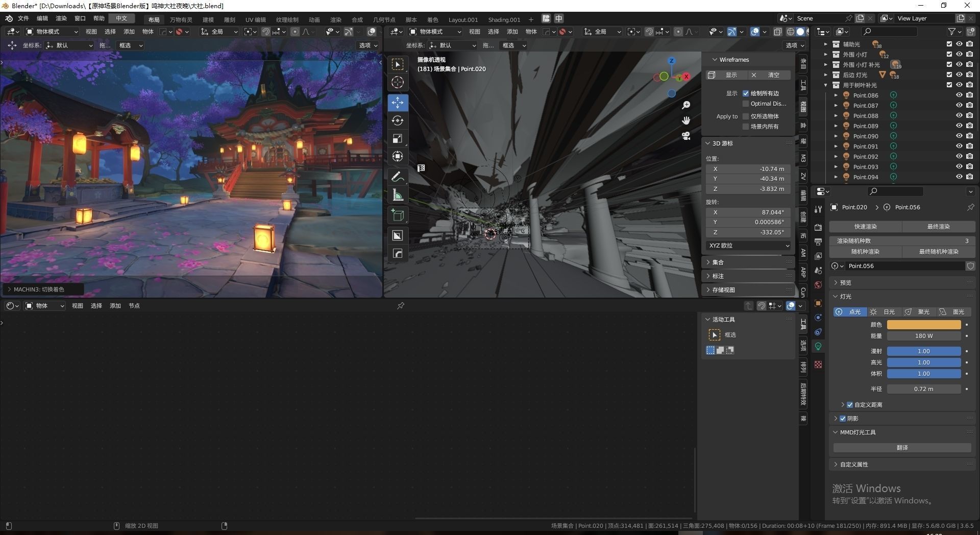
Task: Open the Output properties tab
Action: tap(818, 241)
